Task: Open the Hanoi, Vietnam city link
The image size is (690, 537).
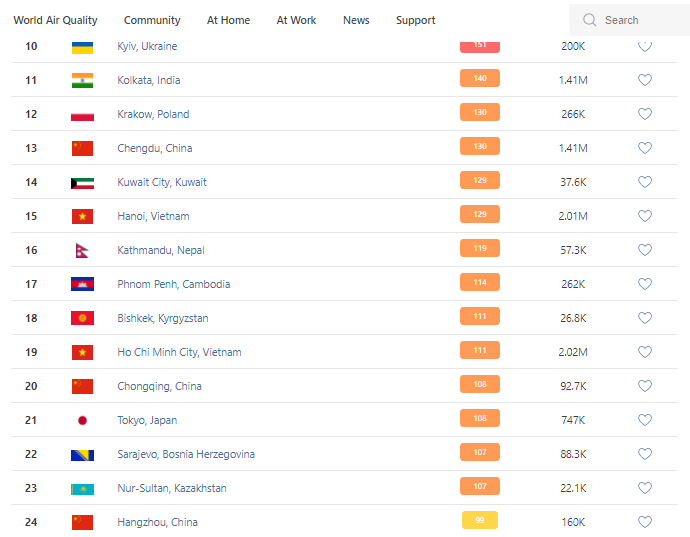Action: [x=153, y=216]
